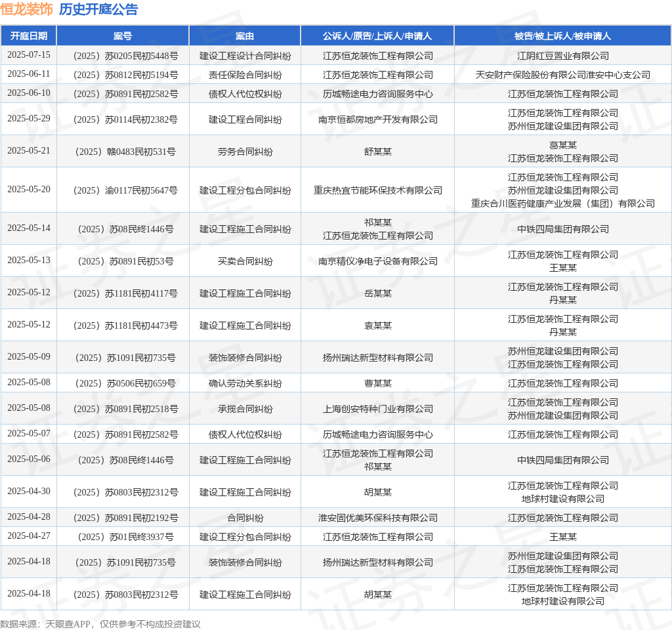Select the date 2025-05-13
Screen dimensions: 672x630
[29, 260]
